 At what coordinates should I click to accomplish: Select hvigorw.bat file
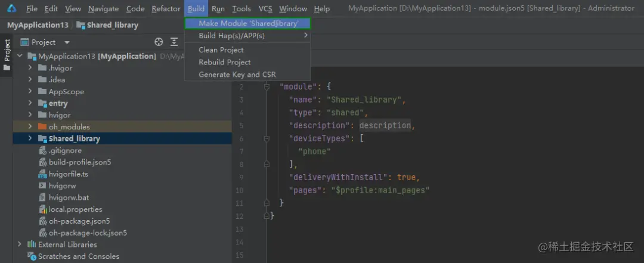click(x=122, y=197)
